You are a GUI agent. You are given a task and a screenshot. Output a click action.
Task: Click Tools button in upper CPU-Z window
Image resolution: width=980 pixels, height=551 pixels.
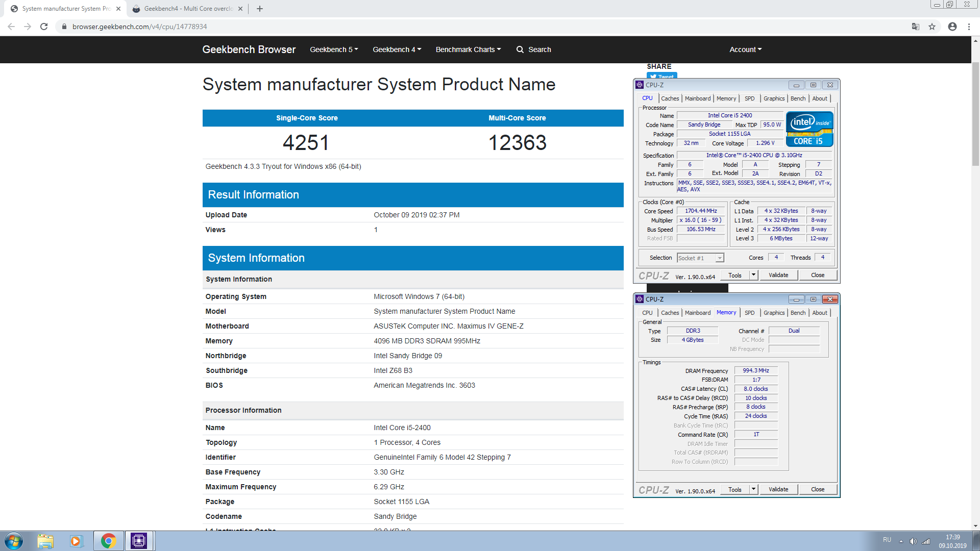tap(735, 275)
